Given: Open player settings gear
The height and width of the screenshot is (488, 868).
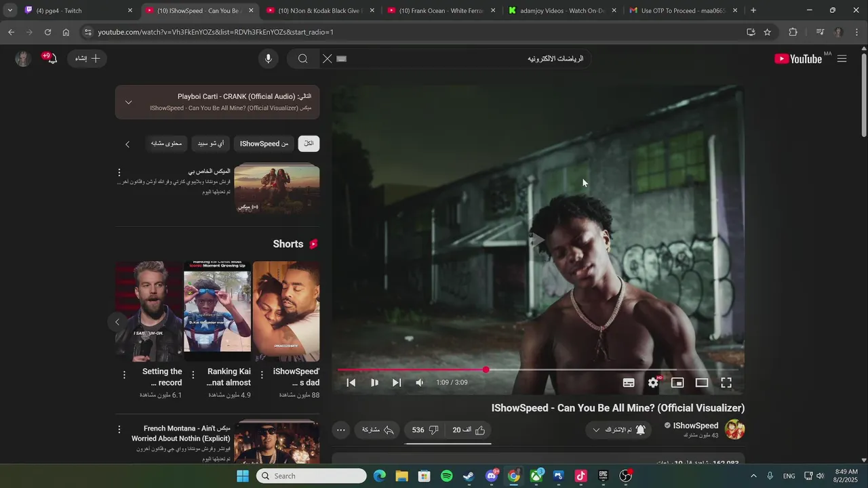Looking at the screenshot, I should click(653, 382).
